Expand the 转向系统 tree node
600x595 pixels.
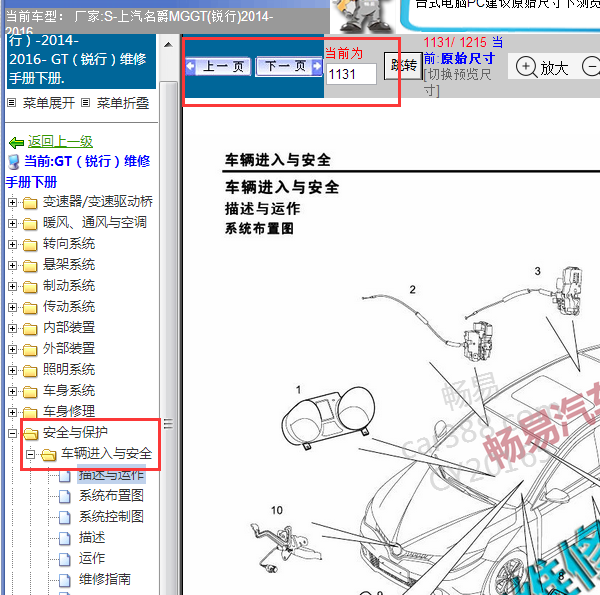[12, 244]
